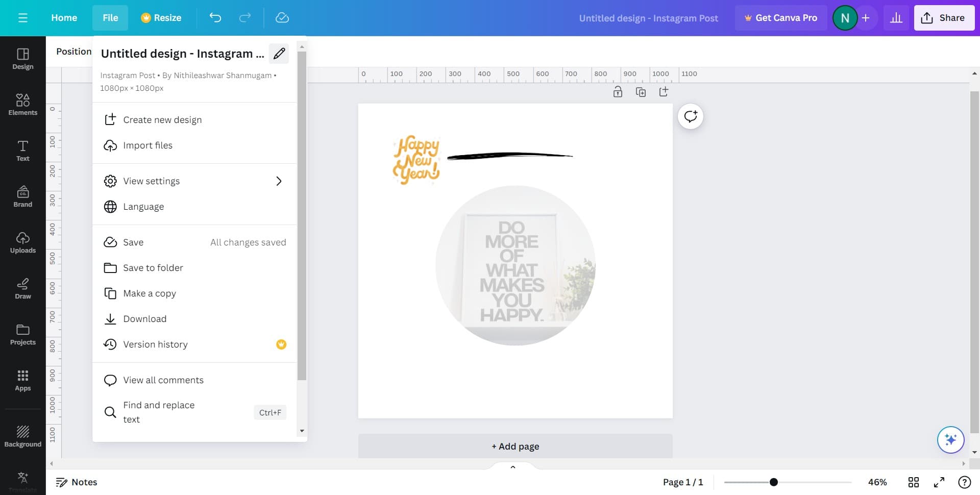Expand the page thumbnails drawer arrow
The image size is (980, 495).
(x=513, y=467)
